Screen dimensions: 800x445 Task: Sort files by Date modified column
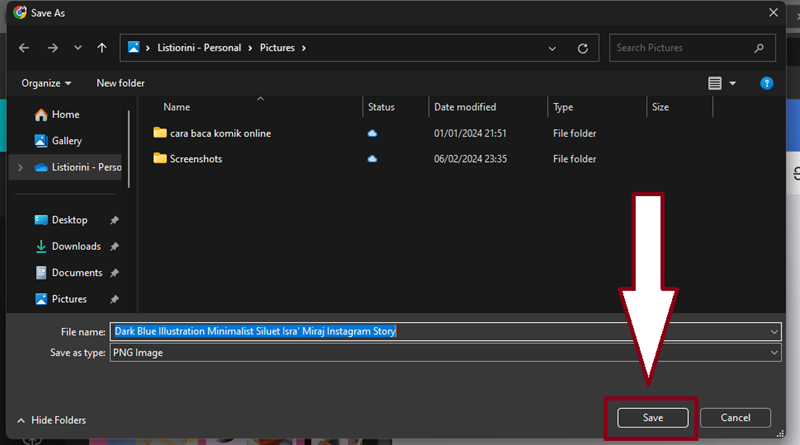pos(465,107)
